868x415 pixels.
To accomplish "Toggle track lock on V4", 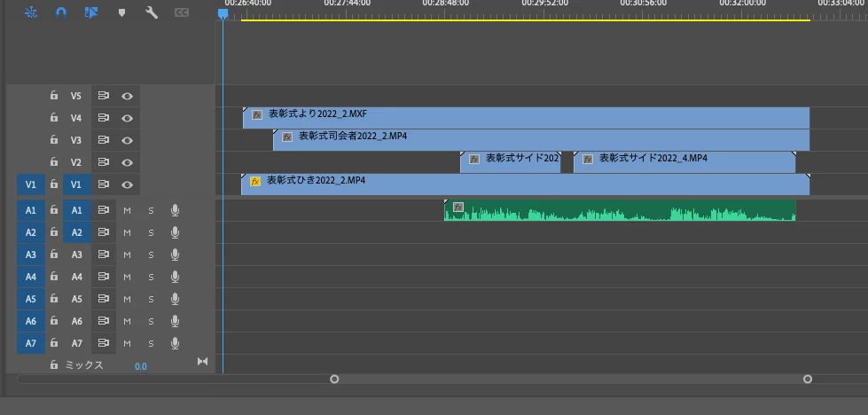I will pos(54,118).
